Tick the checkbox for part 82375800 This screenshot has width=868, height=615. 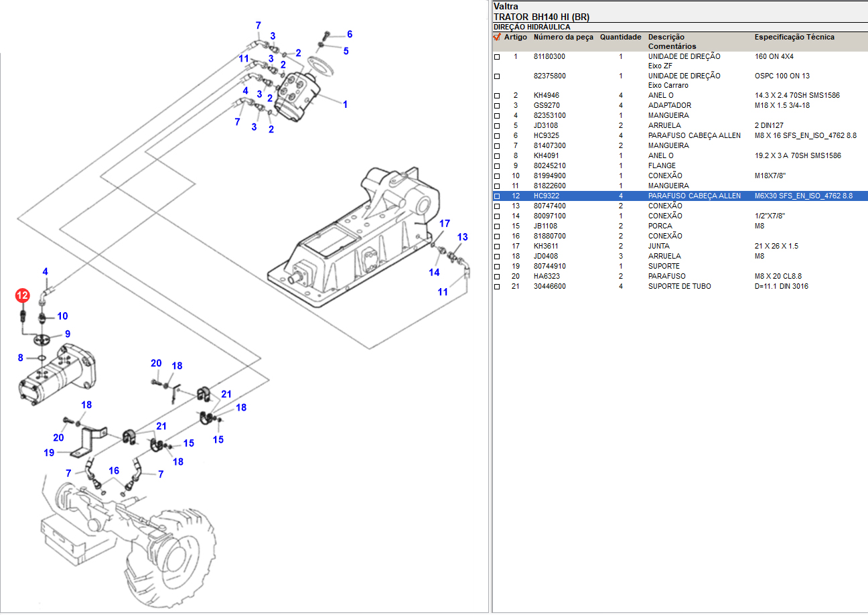[x=497, y=76]
